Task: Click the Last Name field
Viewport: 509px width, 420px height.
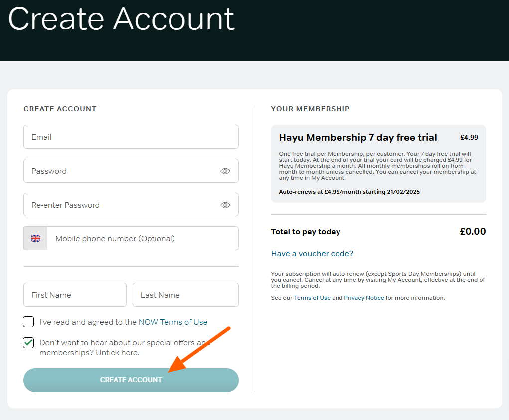Action: click(185, 295)
